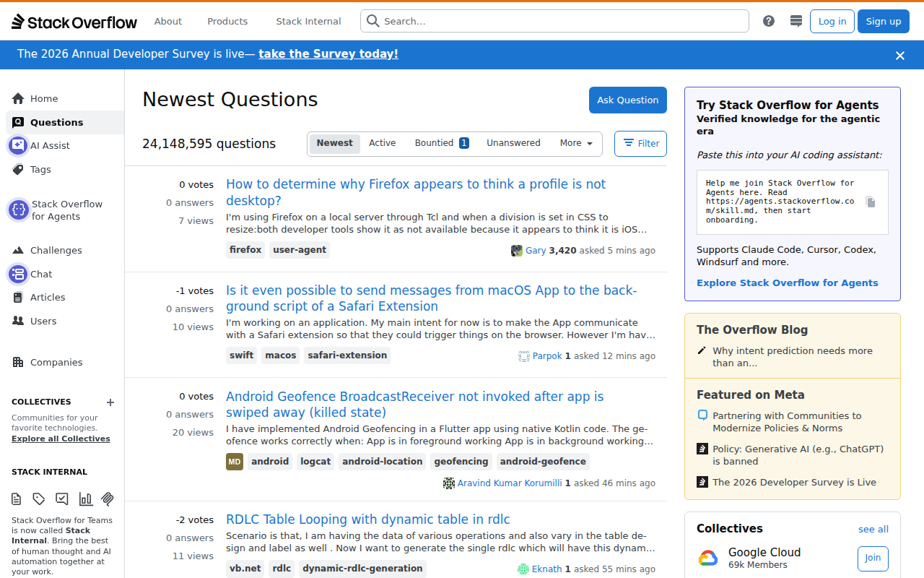
Task: Open the RDLC Table Looping question
Action: pos(368,519)
